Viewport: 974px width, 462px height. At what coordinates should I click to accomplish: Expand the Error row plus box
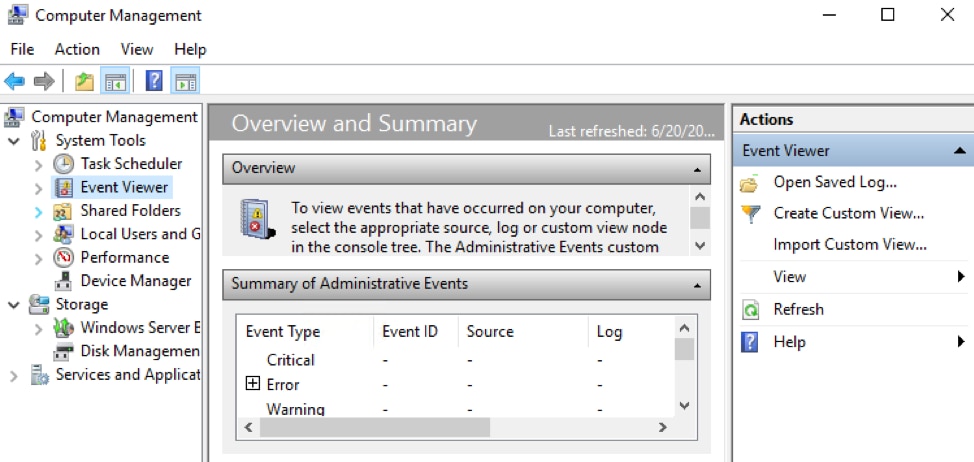[252, 384]
